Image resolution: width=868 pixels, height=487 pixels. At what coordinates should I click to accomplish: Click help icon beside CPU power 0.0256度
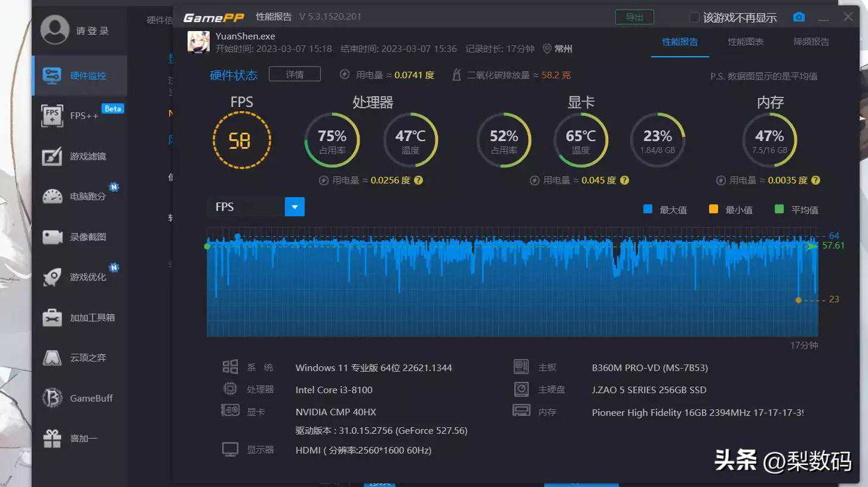pos(418,180)
